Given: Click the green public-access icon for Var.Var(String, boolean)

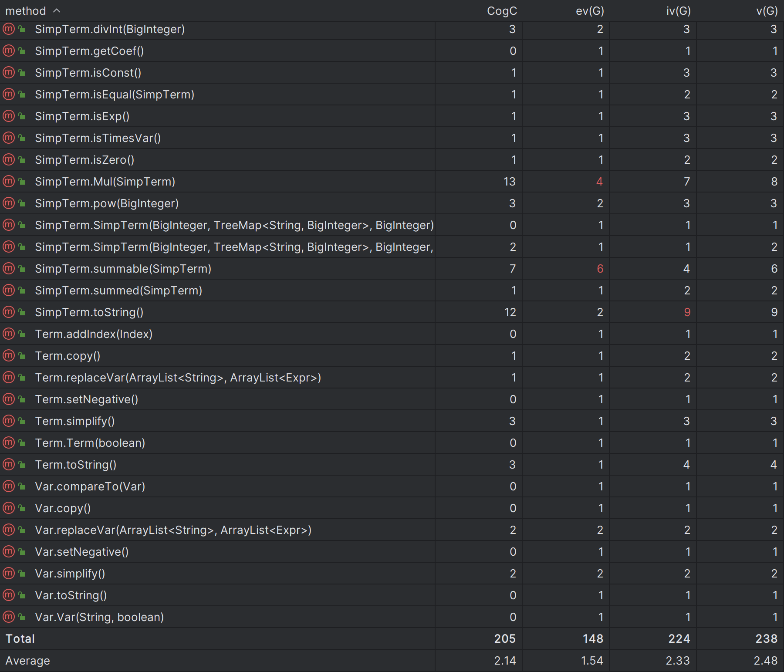Looking at the screenshot, I should (22, 617).
